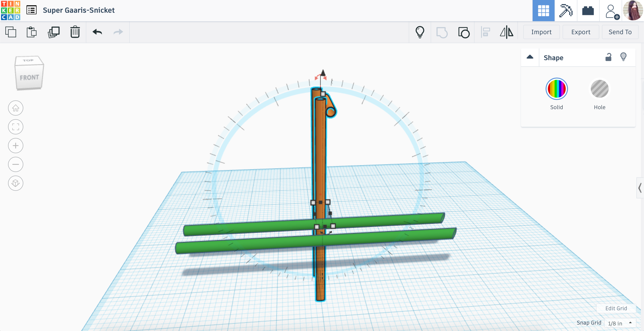Click the Show All hidden objects icon

[420, 32]
